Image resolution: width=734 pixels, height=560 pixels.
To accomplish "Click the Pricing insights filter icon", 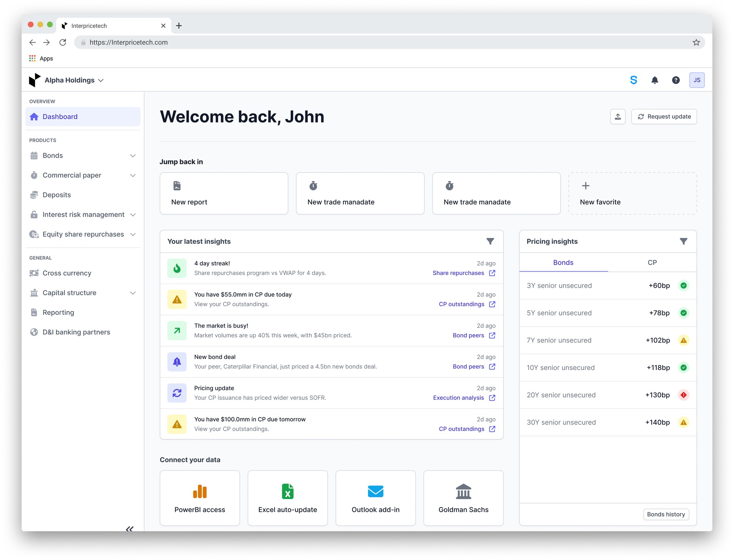I will coord(683,241).
